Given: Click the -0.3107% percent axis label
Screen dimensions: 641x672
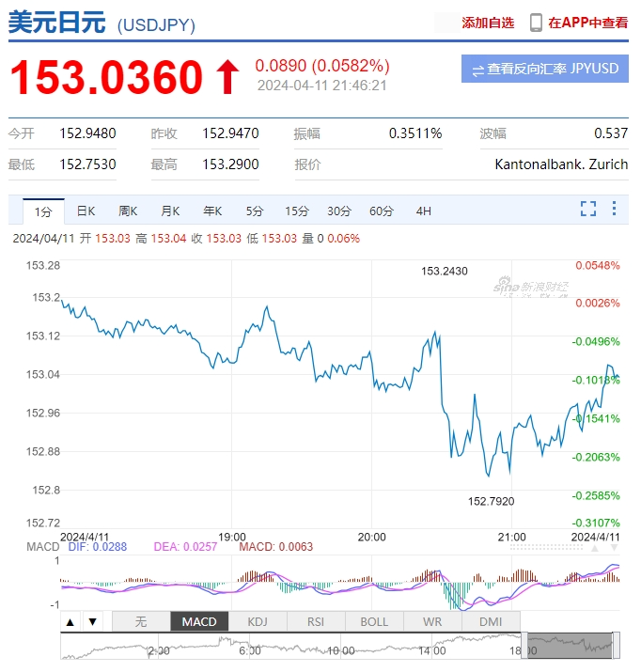Looking at the screenshot, I should (596, 523).
